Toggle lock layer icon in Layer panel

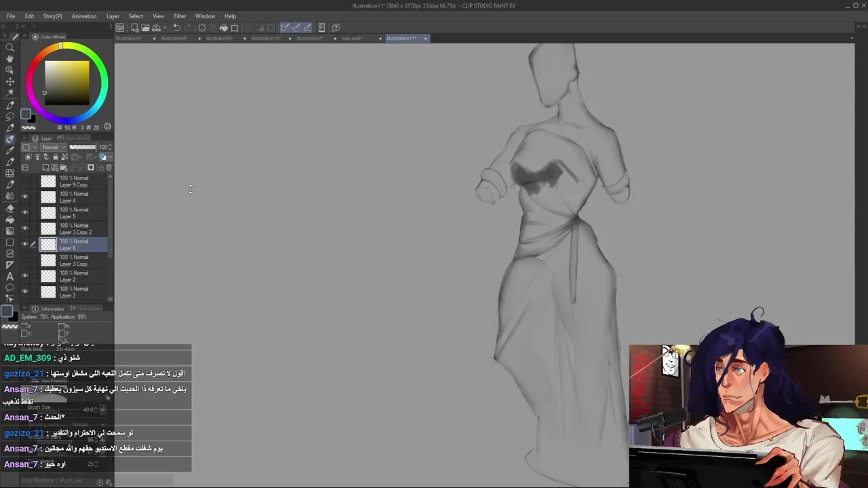56,157
